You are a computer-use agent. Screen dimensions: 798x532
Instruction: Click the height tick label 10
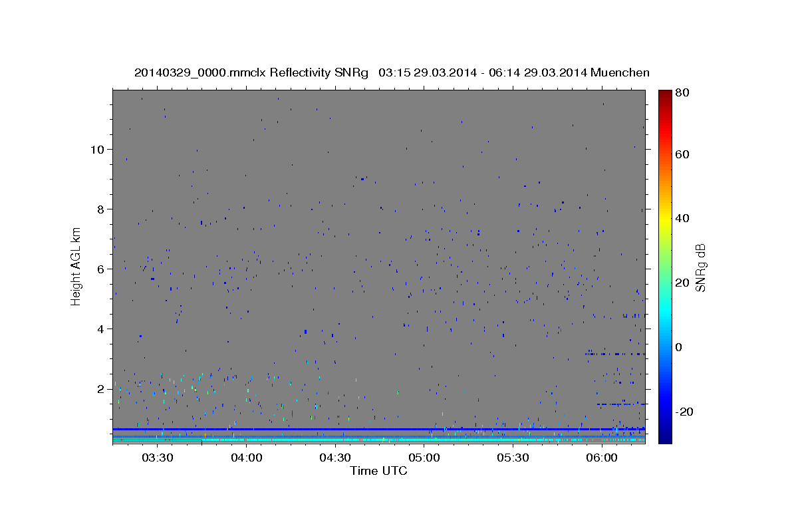[x=98, y=149]
